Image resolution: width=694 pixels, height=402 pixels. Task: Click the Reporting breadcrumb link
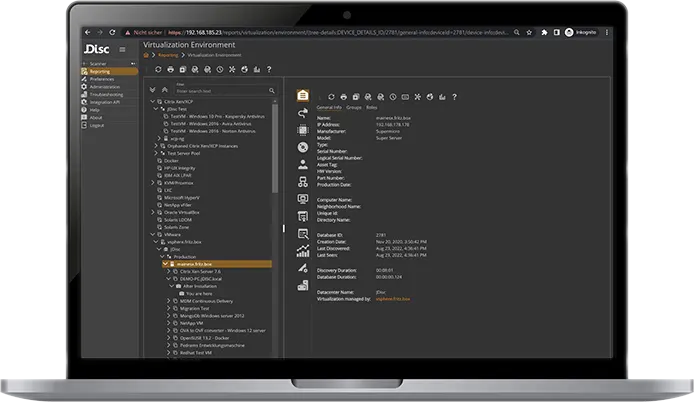[169, 56]
